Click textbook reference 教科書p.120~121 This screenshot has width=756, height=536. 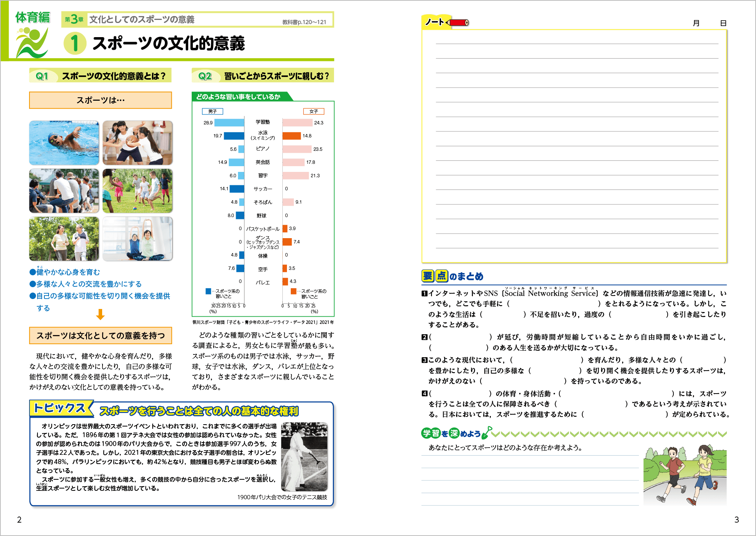304,22
